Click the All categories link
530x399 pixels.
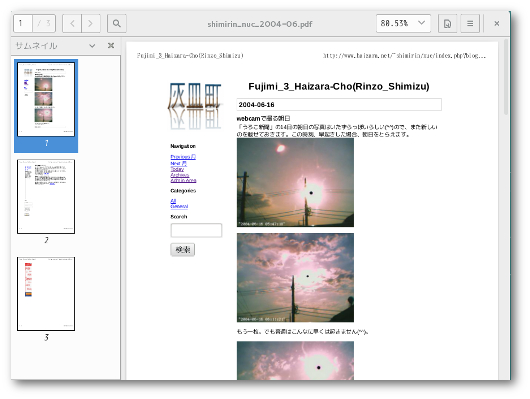click(x=173, y=201)
